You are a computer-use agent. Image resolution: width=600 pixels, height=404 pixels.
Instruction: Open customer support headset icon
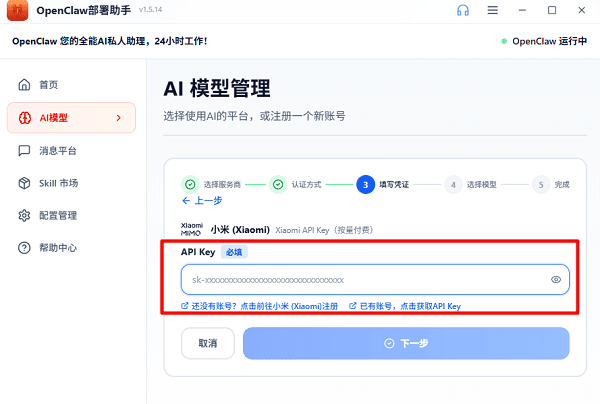tap(463, 10)
